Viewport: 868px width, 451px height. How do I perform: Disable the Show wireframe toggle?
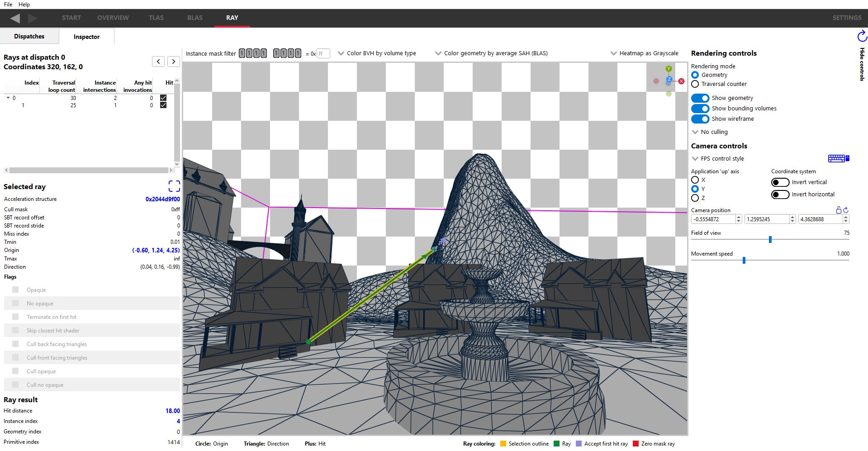click(x=700, y=119)
